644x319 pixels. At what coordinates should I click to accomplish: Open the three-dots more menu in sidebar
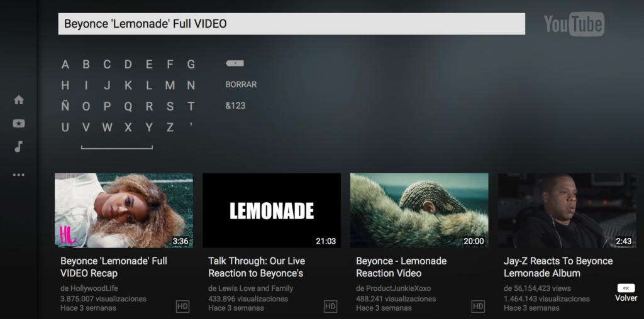pyautogui.click(x=18, y=175)
